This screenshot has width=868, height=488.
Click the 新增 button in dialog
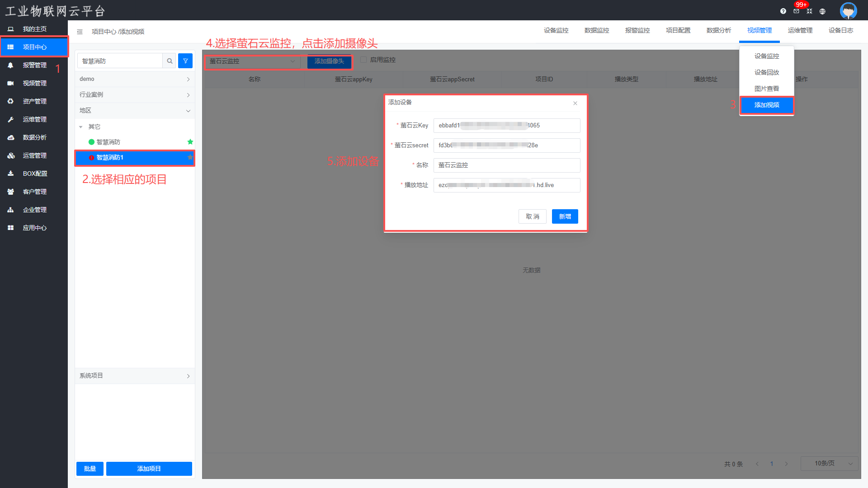point(565,216)
